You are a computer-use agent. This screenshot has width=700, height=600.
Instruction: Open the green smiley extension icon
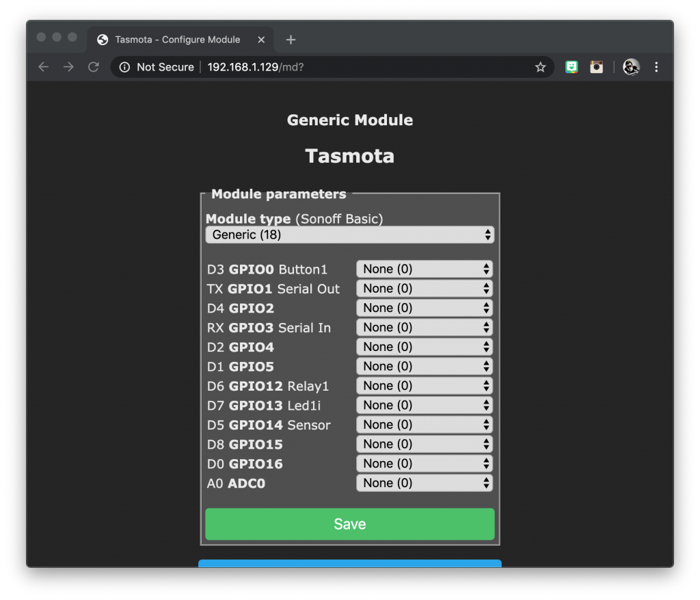tap(571, 67)
